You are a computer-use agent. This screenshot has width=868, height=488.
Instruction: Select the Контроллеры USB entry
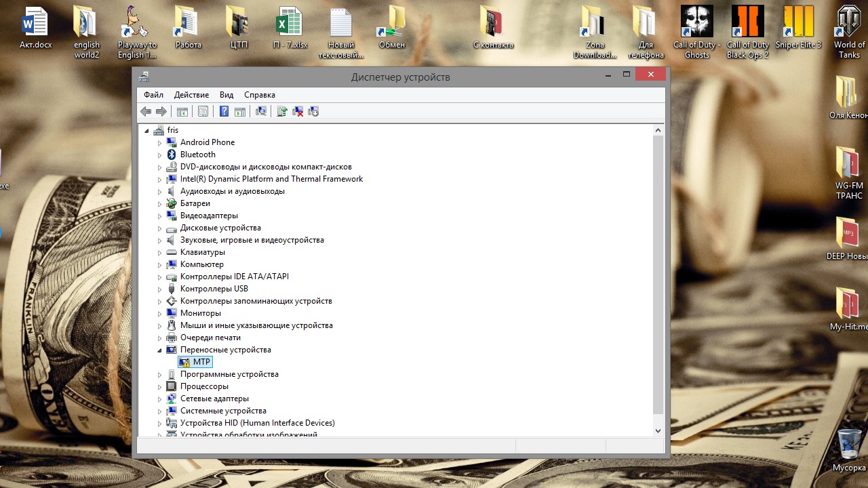pyautogui.click(x=214, y=289)
